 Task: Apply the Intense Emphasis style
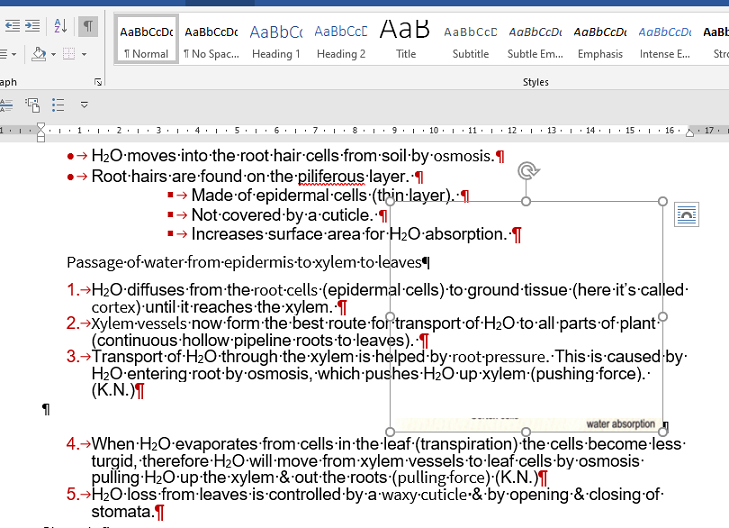(x=665, y=40)
